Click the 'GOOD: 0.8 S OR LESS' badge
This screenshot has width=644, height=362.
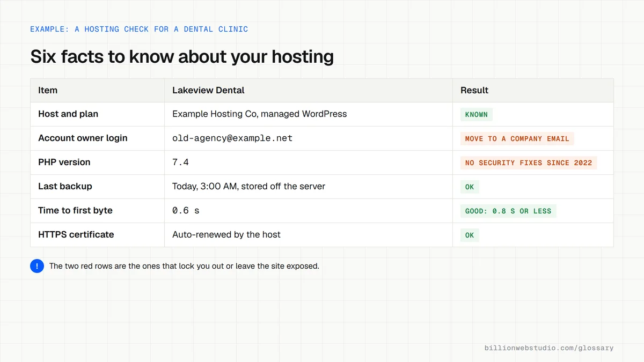pos(508,211)
